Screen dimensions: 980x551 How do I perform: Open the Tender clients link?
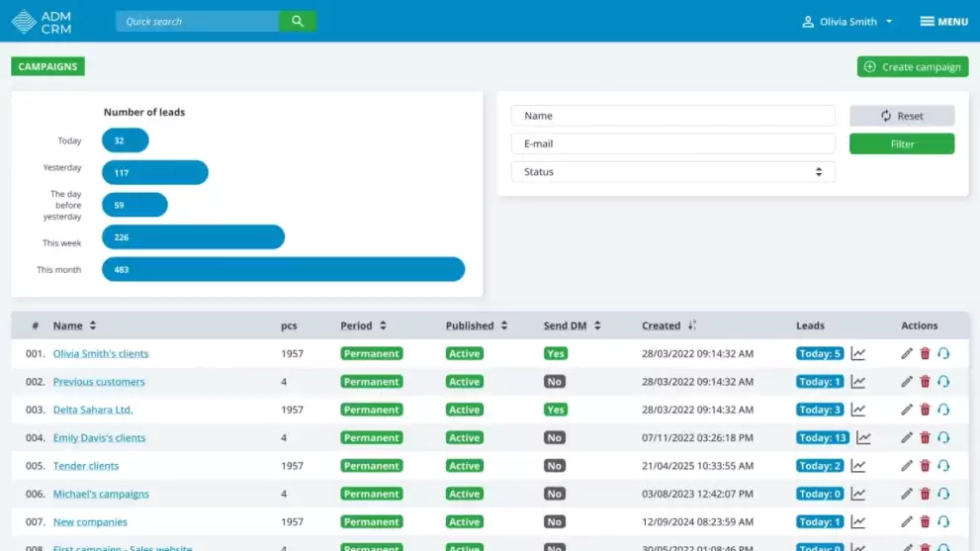point(86,466)
